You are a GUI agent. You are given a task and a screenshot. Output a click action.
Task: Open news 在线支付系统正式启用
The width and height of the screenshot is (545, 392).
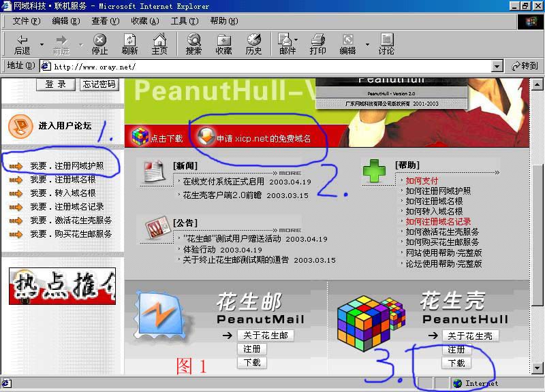pyautogui.click(x=223, y=182)
